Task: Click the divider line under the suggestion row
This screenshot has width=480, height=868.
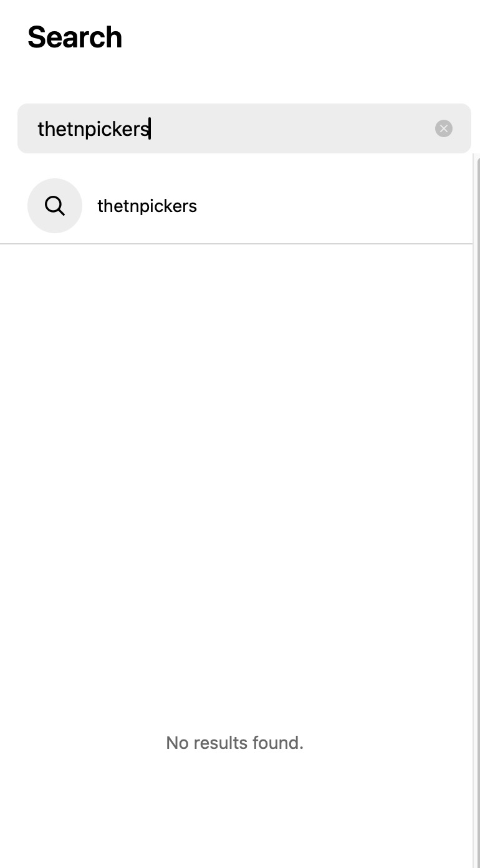Action: tap(236, 244)
